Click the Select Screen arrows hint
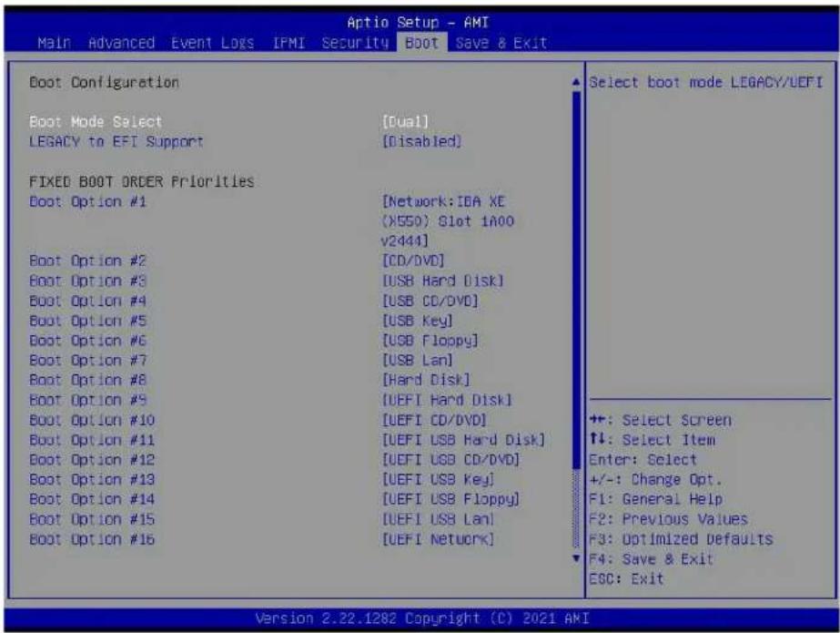The height and width of the screenshot is (633, 840). (x=660, y=420)
